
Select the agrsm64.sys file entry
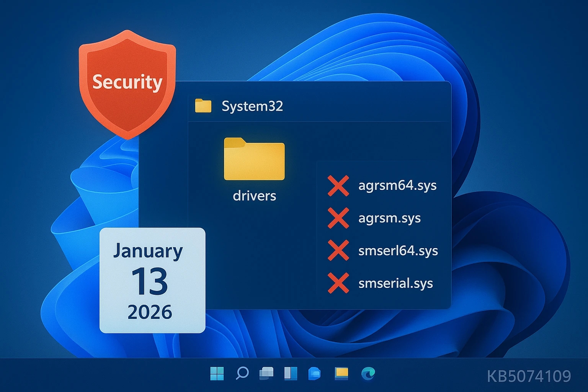point(397,185)
